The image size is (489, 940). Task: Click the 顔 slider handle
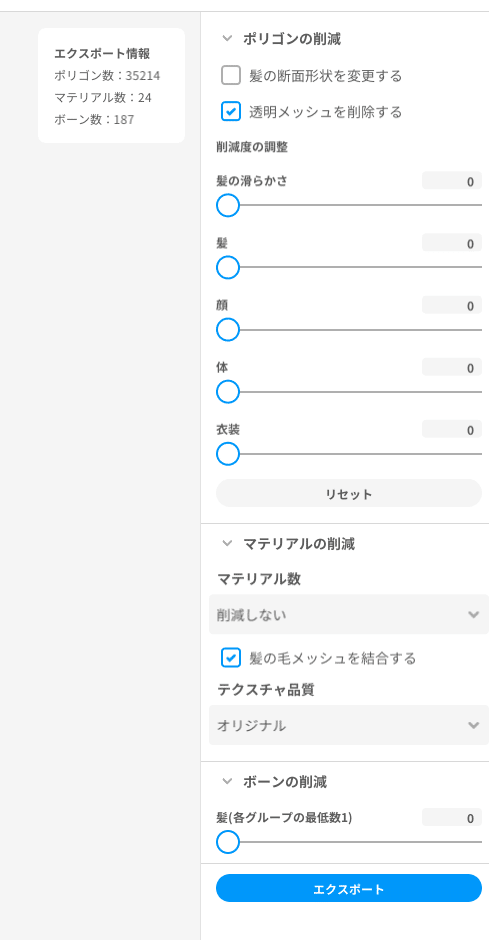coord(228,330)
